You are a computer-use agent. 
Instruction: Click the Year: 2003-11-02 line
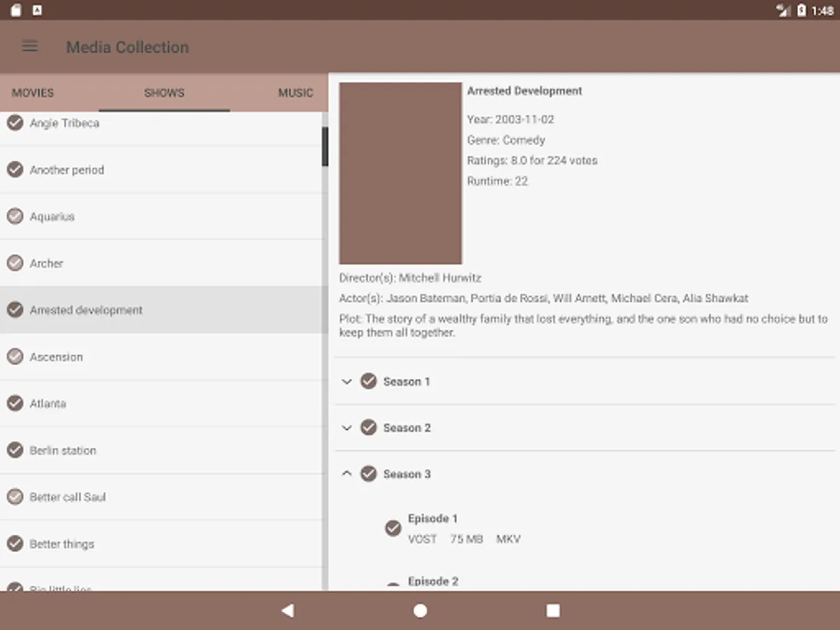(510, 120)
